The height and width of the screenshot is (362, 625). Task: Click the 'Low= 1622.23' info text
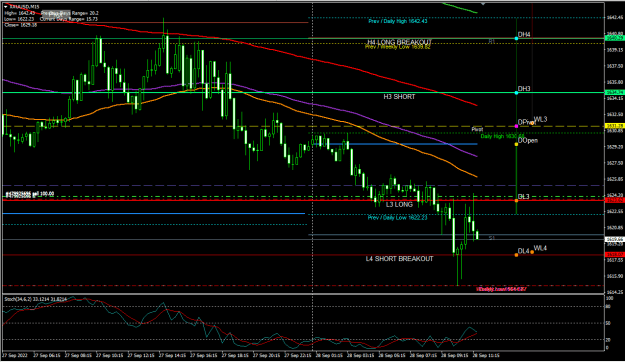click(x=19, y=19)
